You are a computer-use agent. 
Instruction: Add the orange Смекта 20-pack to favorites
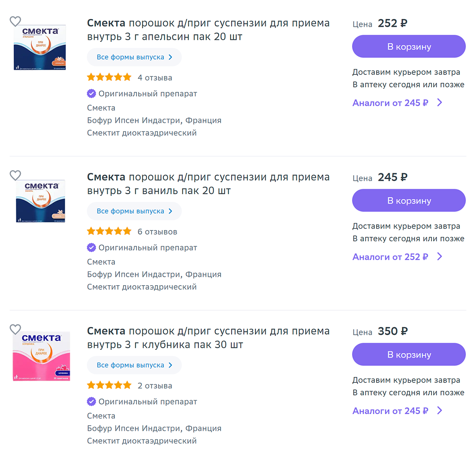click(x=15, y=22)
